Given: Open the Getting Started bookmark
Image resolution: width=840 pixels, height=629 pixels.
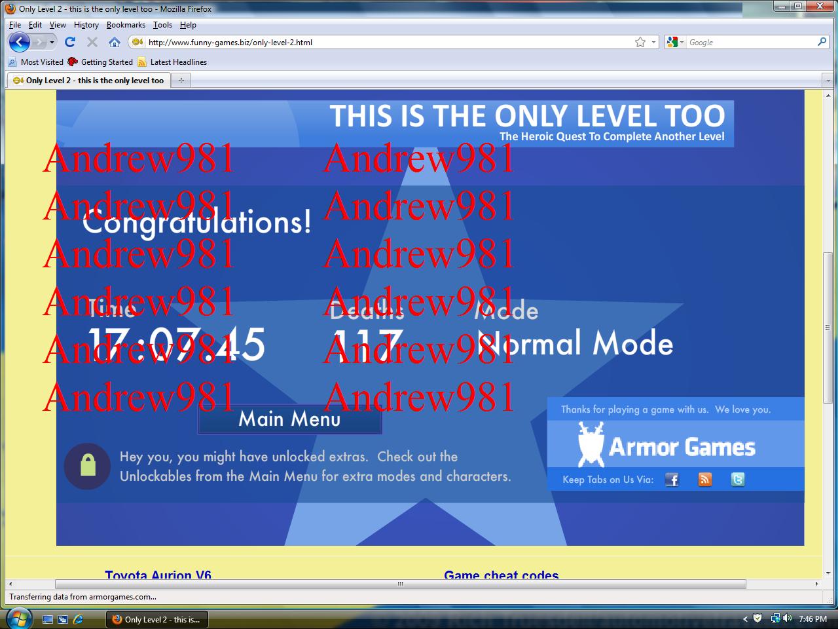Looking at the screenshot, I should (x=100, y=62).
